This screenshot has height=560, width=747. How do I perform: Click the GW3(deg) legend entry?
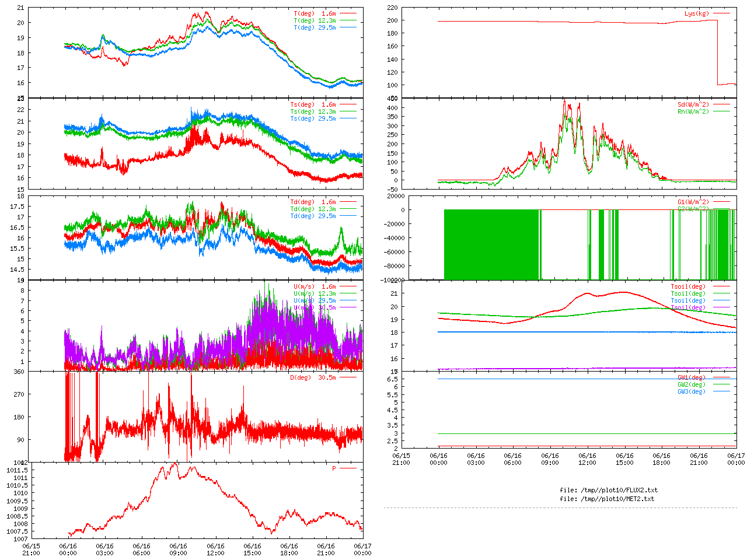[692, 391]
